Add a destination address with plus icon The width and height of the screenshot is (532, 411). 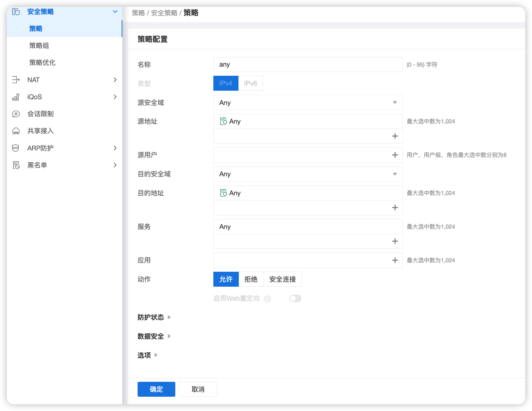(x=395, y=208)
